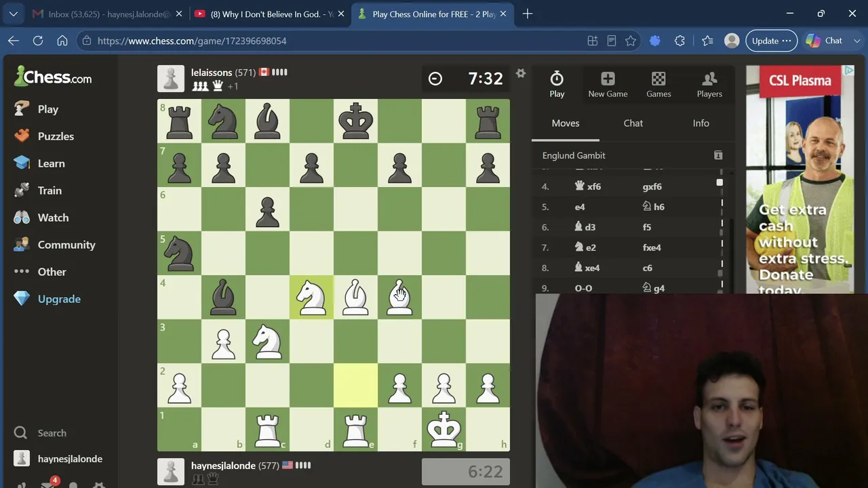Click the white knight on d4
This screenshot has width=868, height=488.
[x=311, y=298]
